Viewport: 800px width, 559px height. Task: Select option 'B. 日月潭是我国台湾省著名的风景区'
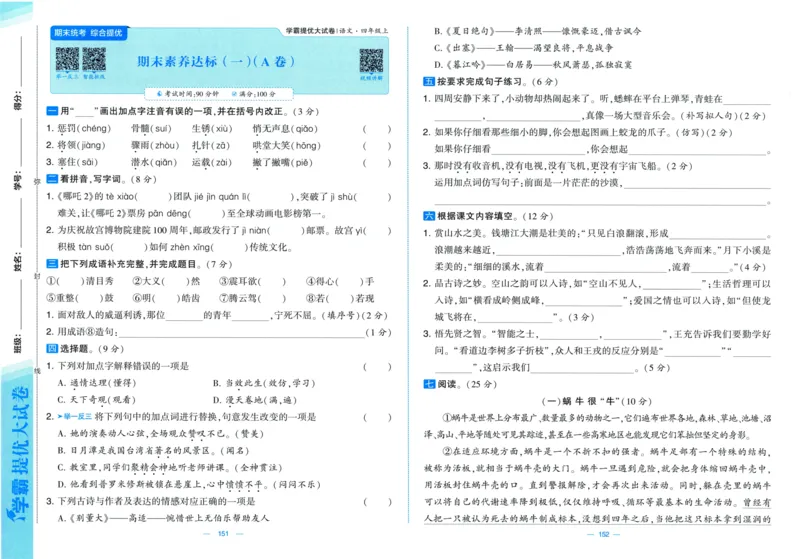[154, 450]
